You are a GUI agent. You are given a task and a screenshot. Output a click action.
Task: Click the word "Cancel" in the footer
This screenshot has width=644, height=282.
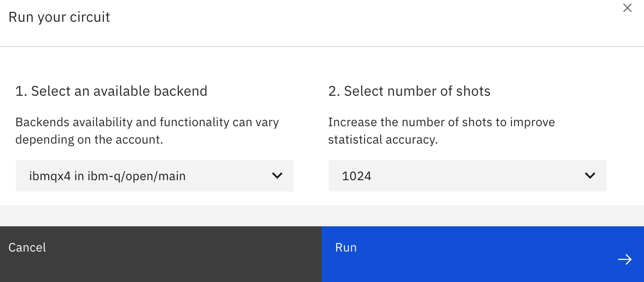[x=27, y=247]
